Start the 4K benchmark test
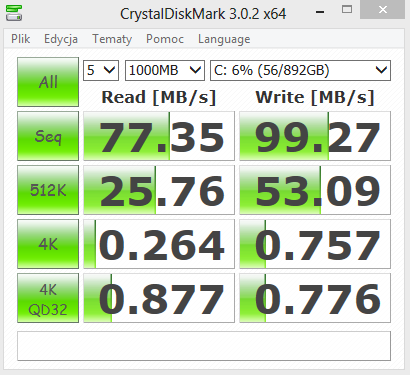 48,244
